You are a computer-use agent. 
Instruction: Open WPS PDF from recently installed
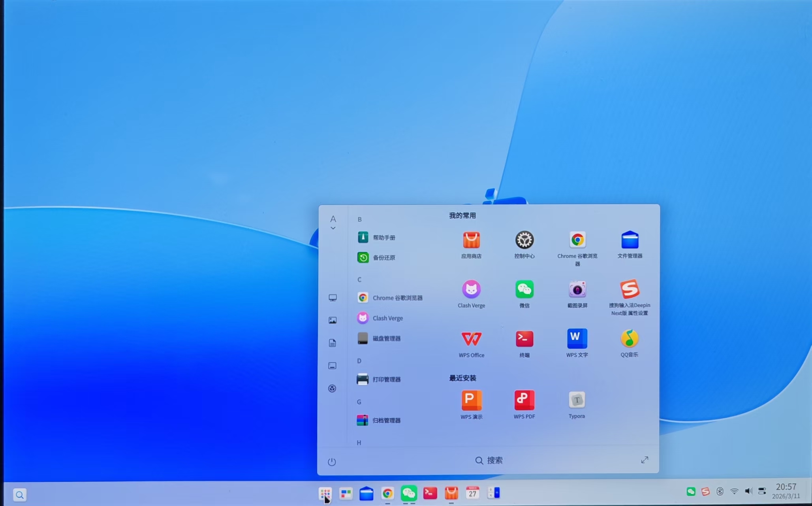(x=524, y=400)
